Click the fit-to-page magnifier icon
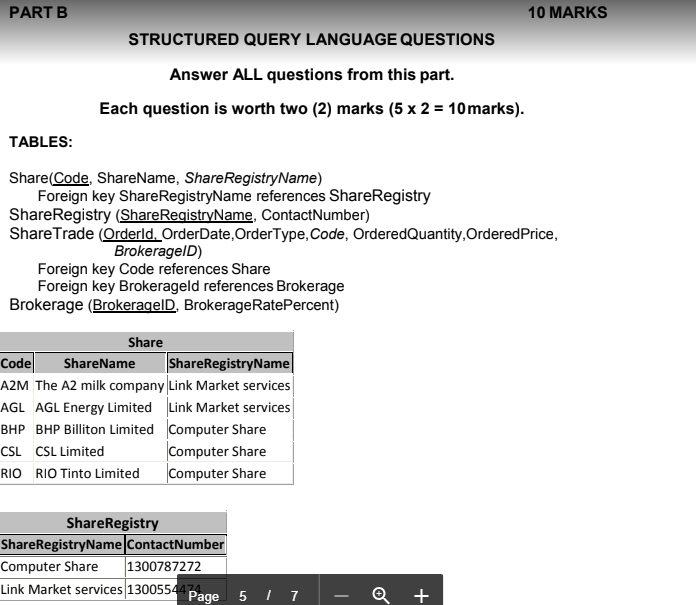 tap(381, 595)
